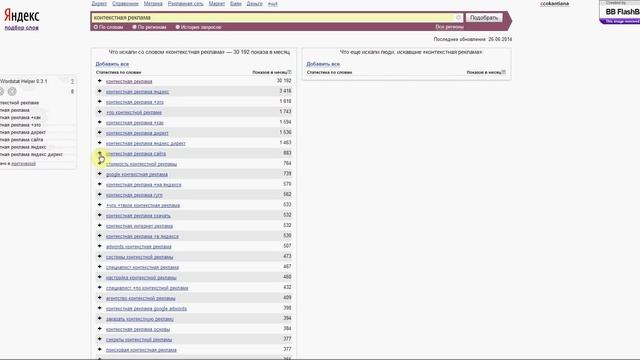Click plus icon beside 'google контекстная реклама'
The height and width of the screenshot is (360, 640).
click(x=100, y=174)
